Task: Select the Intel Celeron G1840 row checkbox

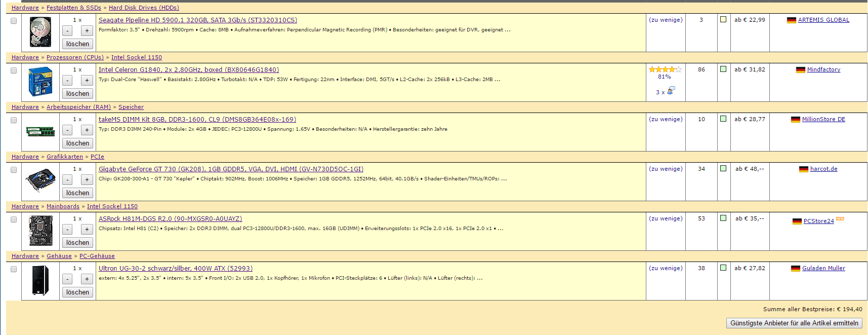Action: [x=14, y=70]
